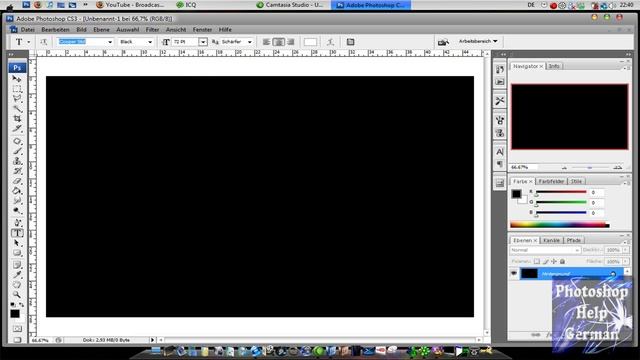
Task: Switch to the Pfade tab
Action: [x=573, y=240]
